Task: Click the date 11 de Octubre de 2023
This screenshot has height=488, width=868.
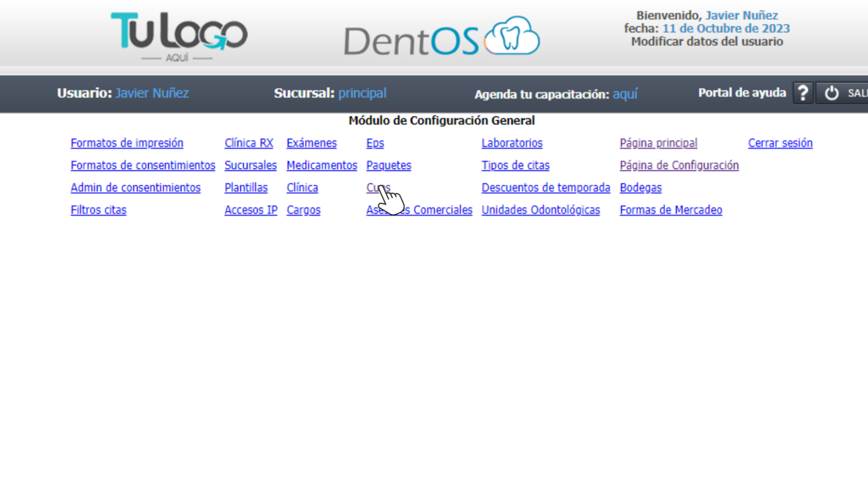Action: coord(726,29)
